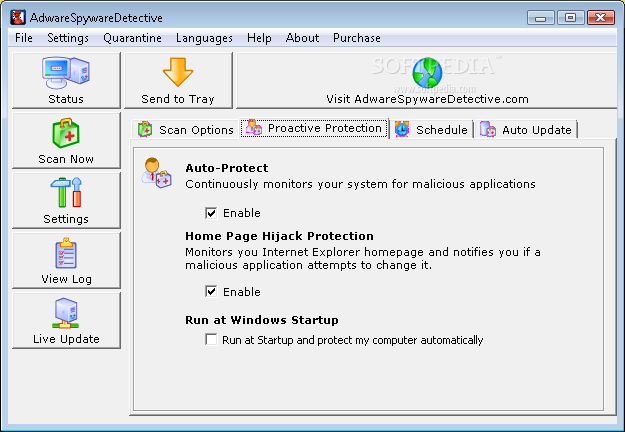The image size is (625, 432).
Task: Click the Status computer icon
Action: 66,72
